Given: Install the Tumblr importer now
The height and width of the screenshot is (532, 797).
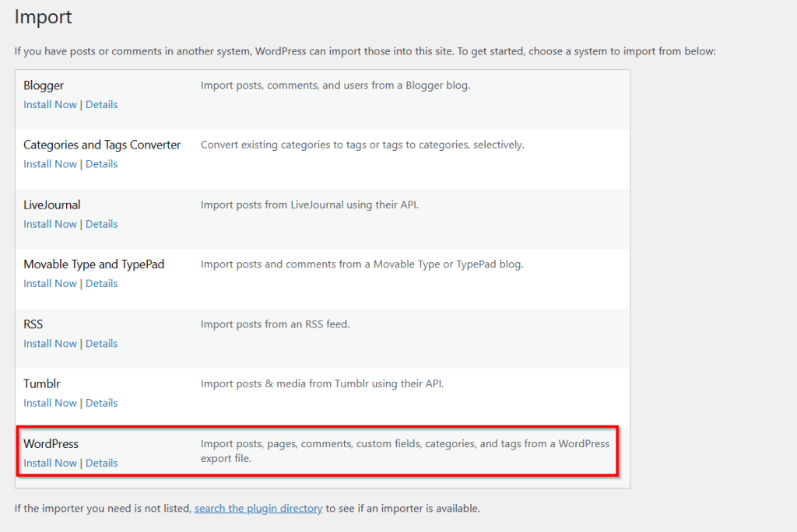Looking at the screenshot, I should (50, 403).
